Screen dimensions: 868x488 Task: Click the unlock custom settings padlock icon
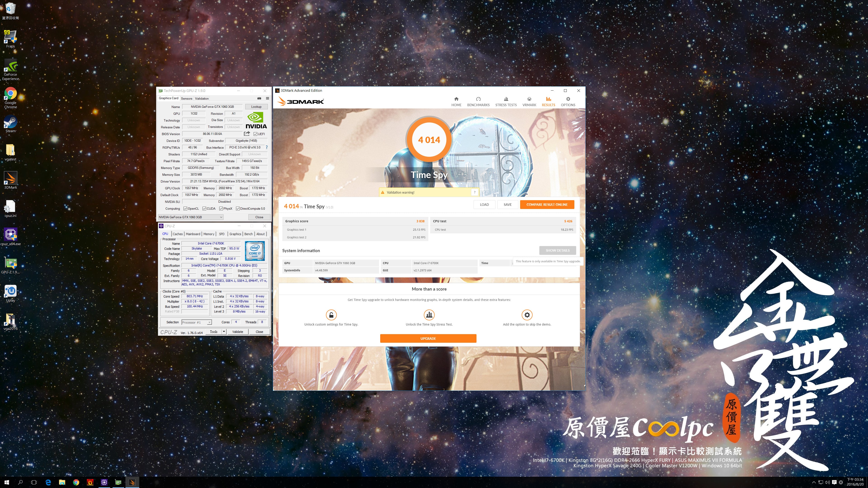[331, 315]
